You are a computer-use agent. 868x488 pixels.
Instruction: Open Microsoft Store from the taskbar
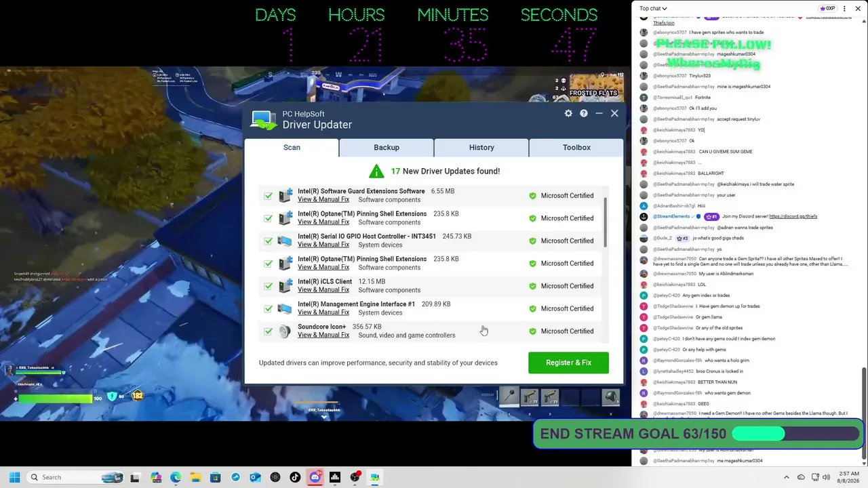click(x=216, y=477)
